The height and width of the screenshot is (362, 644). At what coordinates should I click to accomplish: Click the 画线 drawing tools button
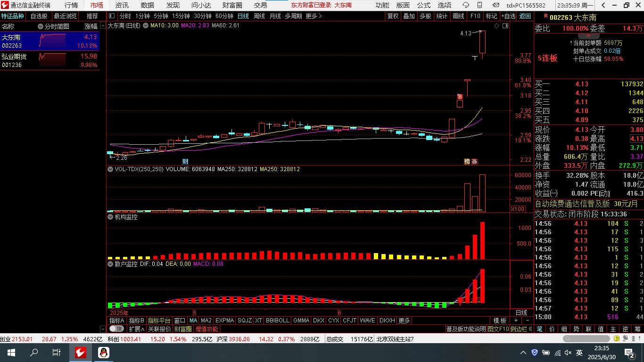(458, 16)
